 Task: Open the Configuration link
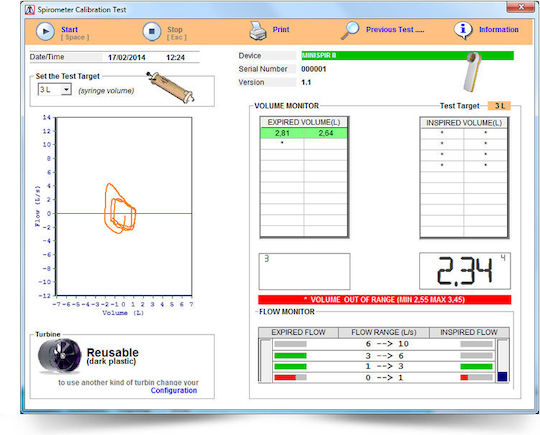click(174, 391)
